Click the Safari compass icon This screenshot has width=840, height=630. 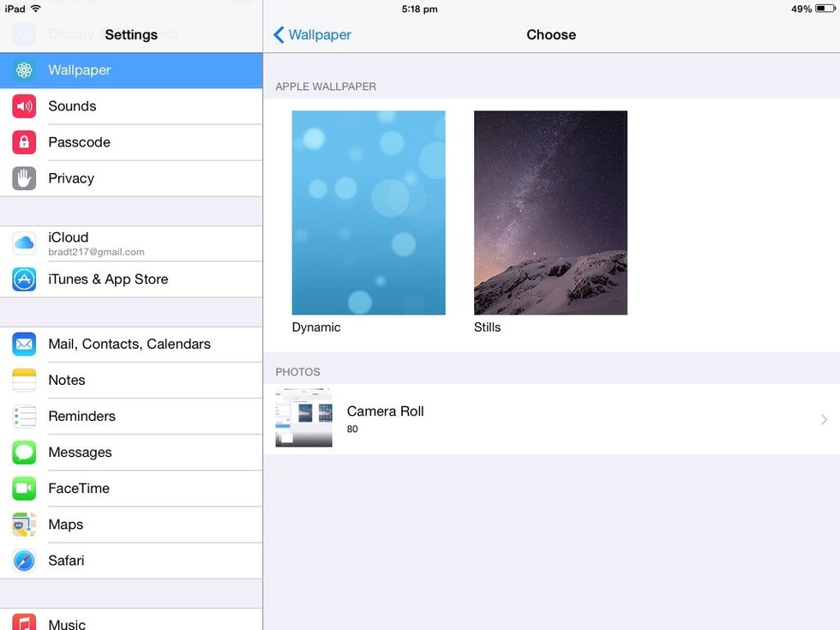24,561
